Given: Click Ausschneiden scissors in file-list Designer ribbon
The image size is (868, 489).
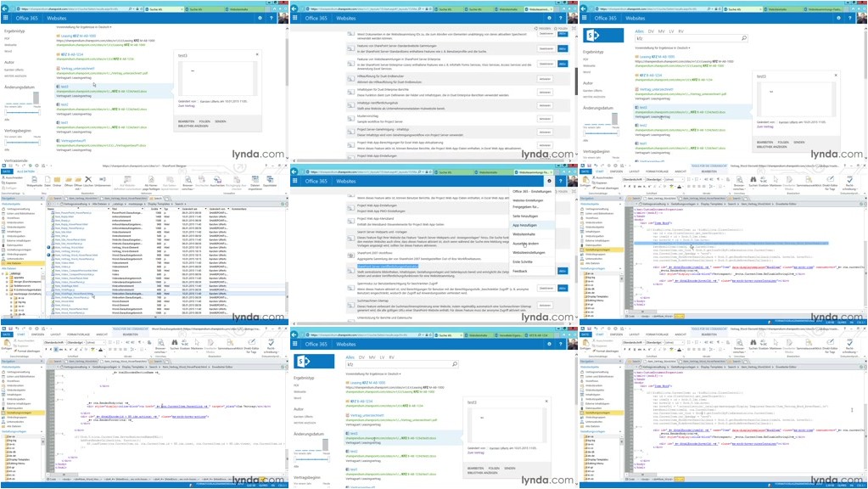Looking at the screenshot, I should [x=4, y=177].
